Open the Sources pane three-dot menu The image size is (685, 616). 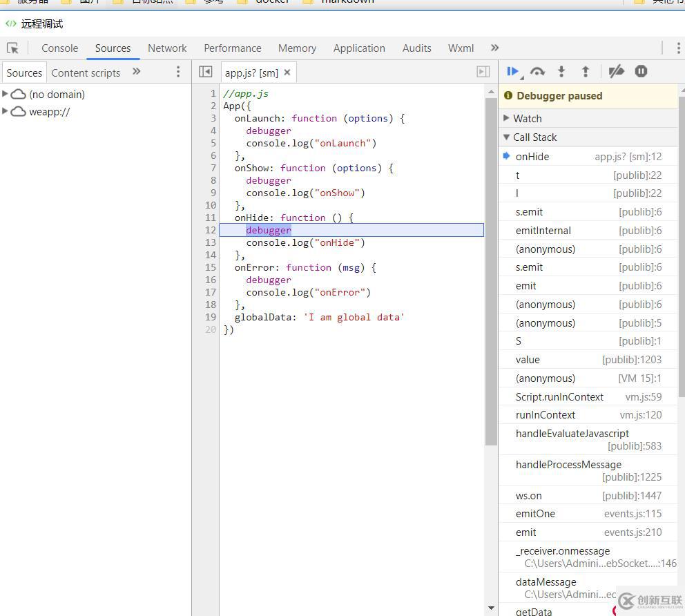coord(178,72)
